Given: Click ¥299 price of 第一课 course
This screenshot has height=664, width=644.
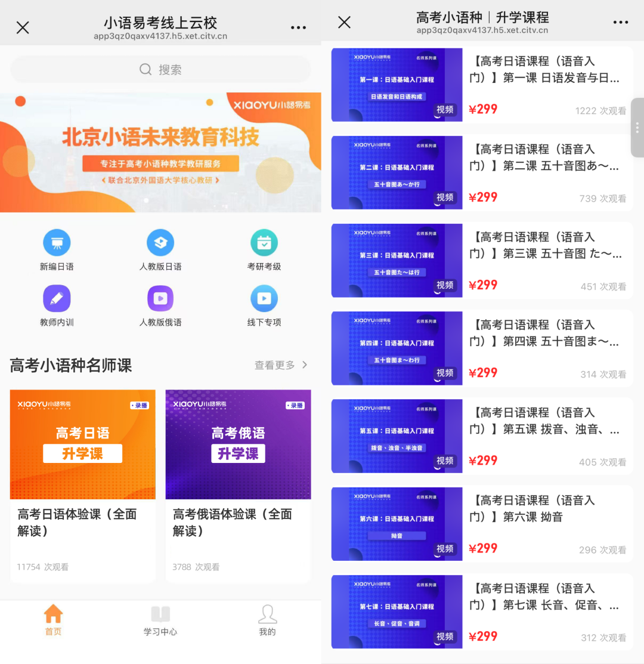Looking at the screenshot, I should 483,109.
